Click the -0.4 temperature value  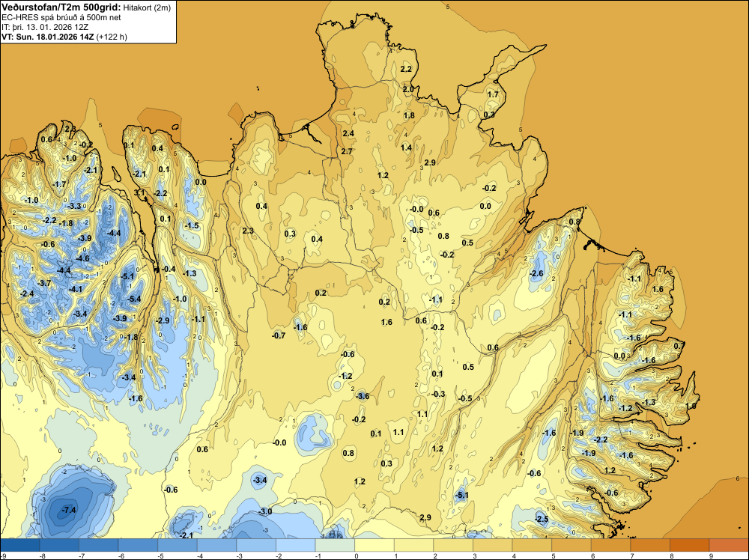(x=169, y=269)
